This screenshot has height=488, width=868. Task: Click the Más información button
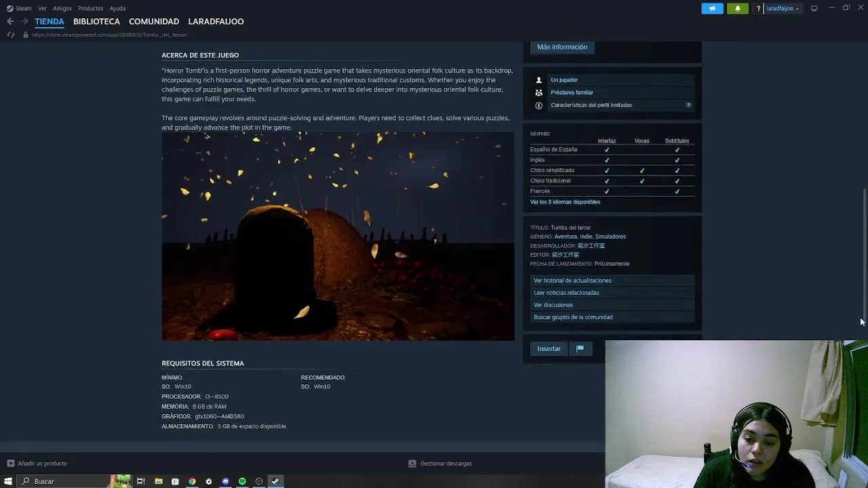click(x=562, y=47)
